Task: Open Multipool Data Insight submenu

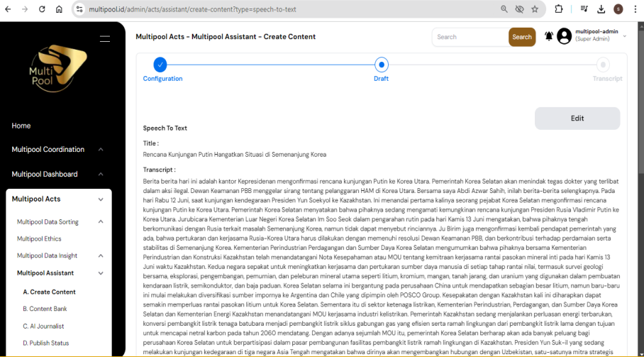Action: pyautogui.click(x=47, y=256)
